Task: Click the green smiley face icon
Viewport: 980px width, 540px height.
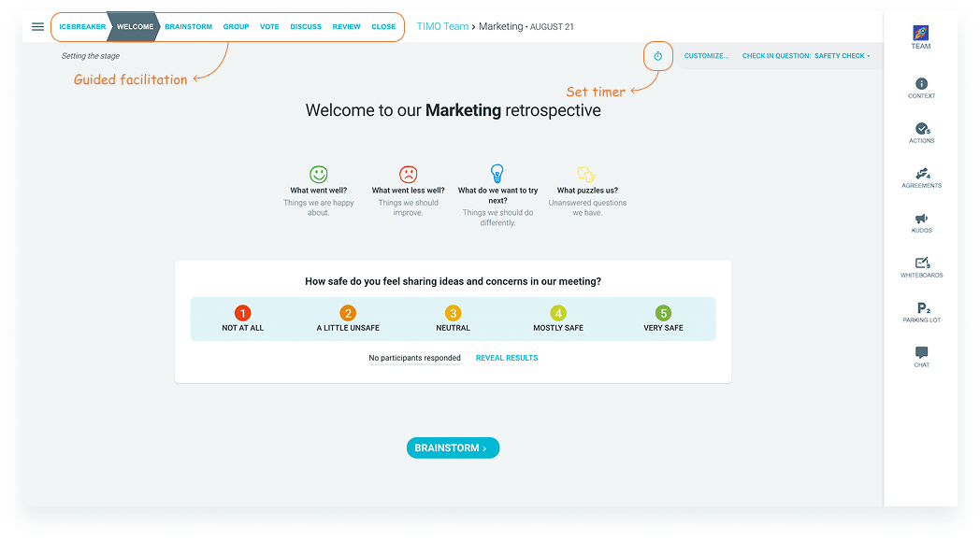Action: click(x=319, y=174)
